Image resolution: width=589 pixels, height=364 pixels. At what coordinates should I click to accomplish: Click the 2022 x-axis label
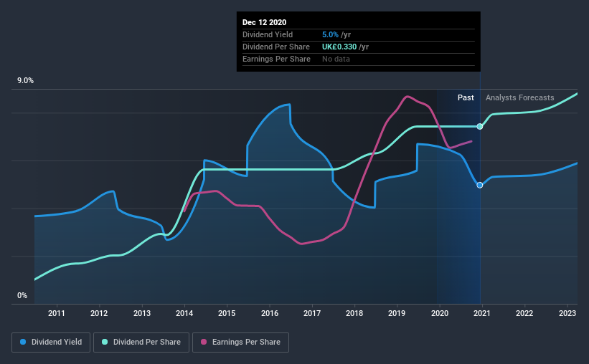524,313
